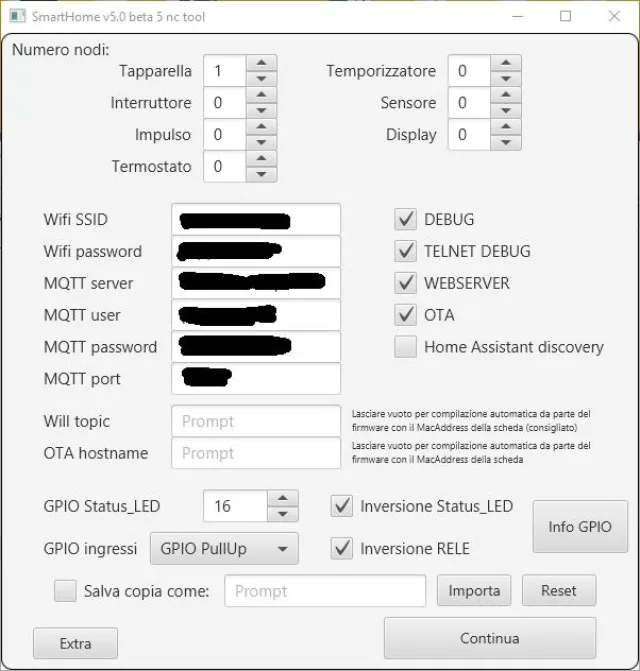Increase Impulso node count
Viewport: 640px width, 671px height.
click(x=261, y=127)
